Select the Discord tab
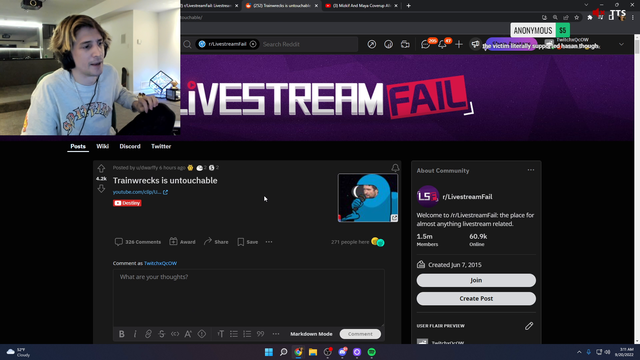 coord(130,146)
